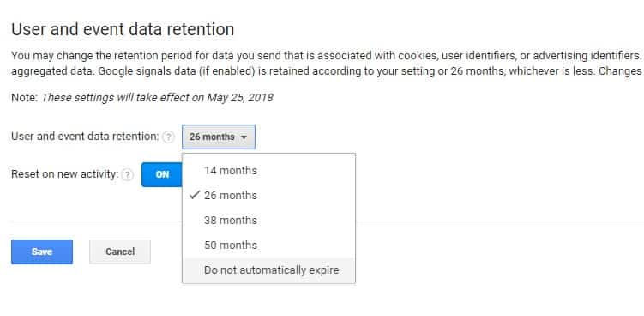This screenshot has height=316, width=644.
Task: Click the User and event data retention heading
Action: (x=123, y=29)
